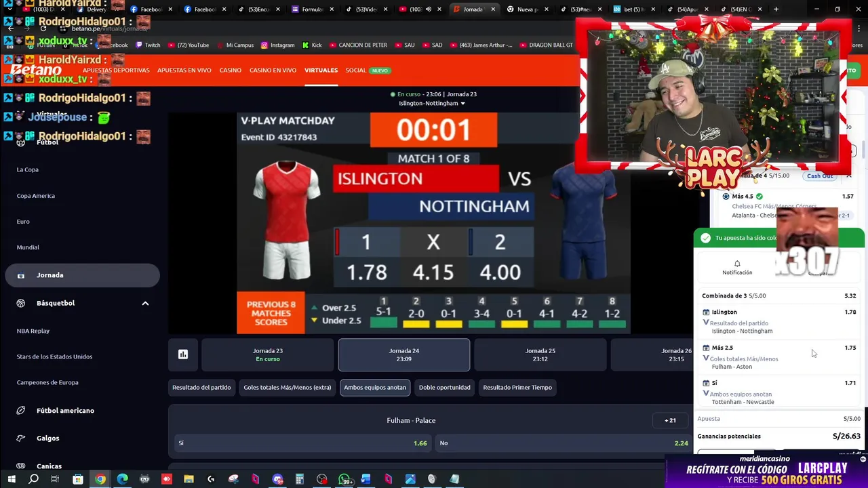Expand more markets +21 for Fulham - Palace
This screenshot has height=488, width=868.
tap(670, 420)
